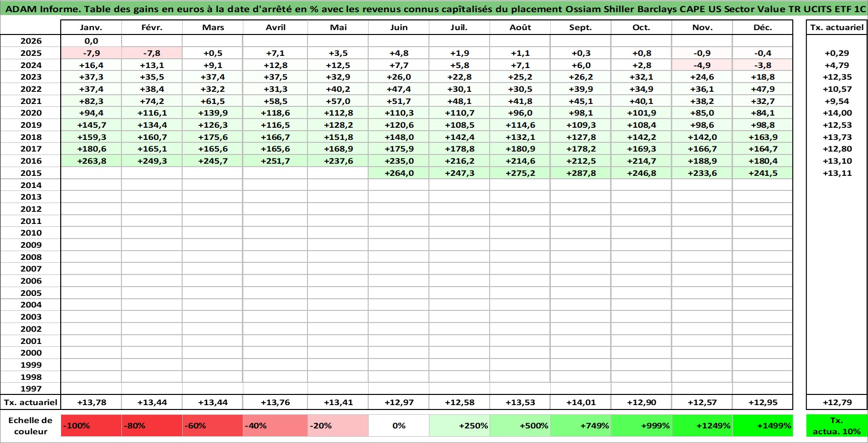Select the +263,8 cell for January 2016
The width and height of the screenshot is (868, 443).
click(x=91, y=161)
